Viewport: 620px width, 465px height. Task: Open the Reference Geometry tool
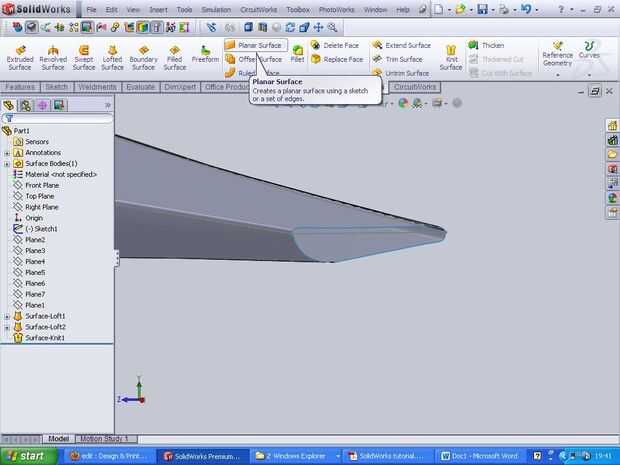coord(558,54)
